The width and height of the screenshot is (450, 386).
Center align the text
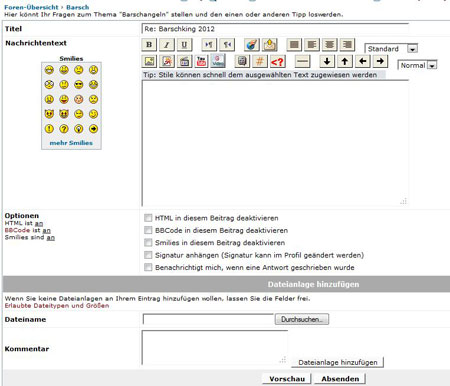point(330,45)
